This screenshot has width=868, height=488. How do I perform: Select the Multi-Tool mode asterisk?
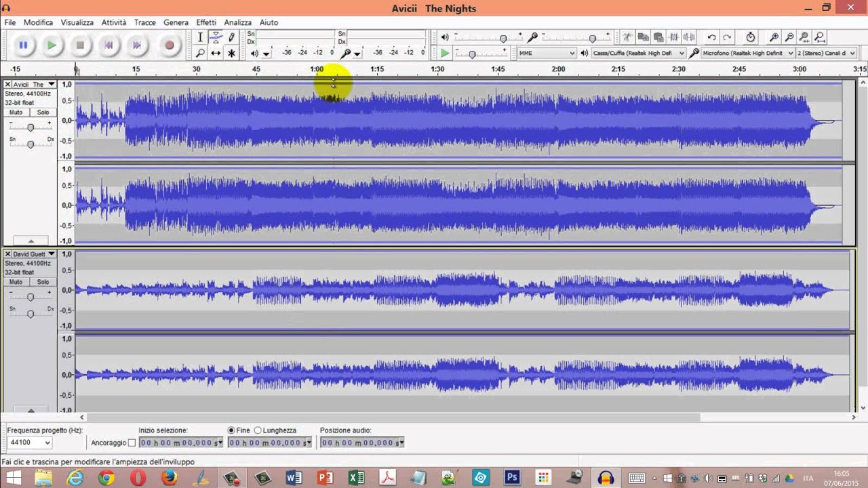click(231, 53)
